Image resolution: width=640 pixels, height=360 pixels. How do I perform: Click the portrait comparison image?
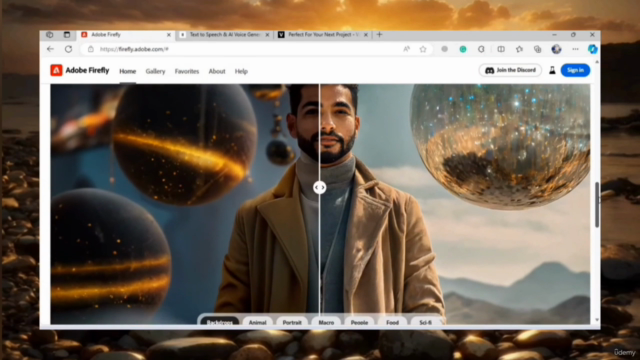coord(320,204)
